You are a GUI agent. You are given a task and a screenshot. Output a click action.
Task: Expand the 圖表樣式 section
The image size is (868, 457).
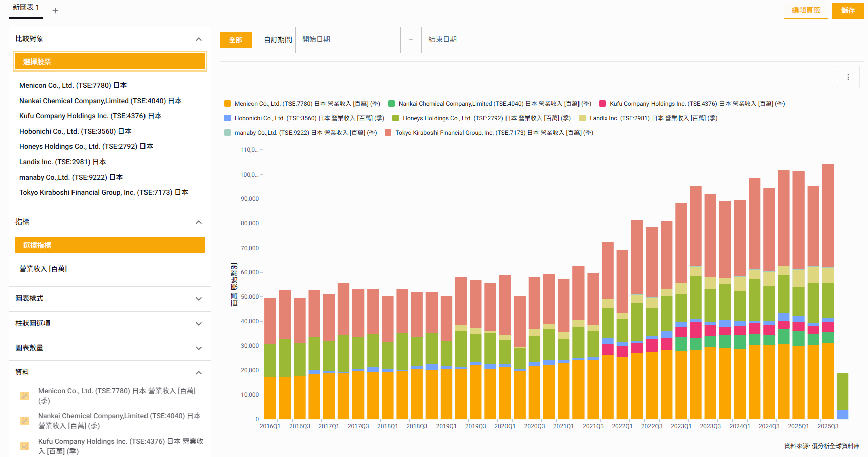[x=198, y=299]
